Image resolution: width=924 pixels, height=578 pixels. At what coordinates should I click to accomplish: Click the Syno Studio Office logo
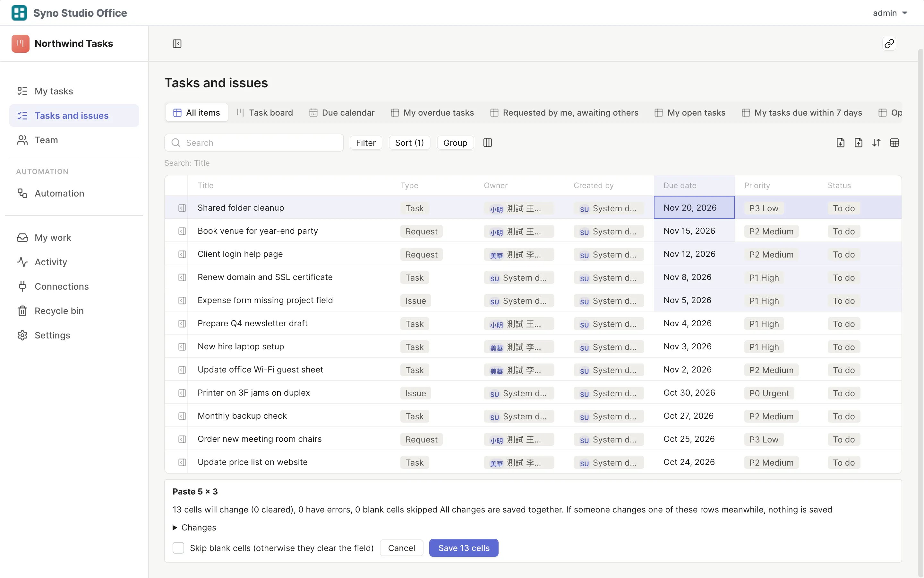[x=19, y=13]
